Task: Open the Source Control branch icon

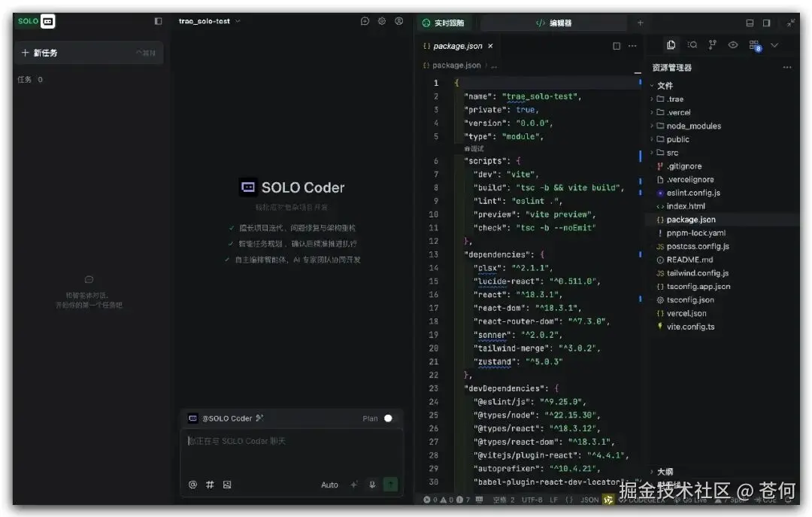Action: tap(713, 45)
